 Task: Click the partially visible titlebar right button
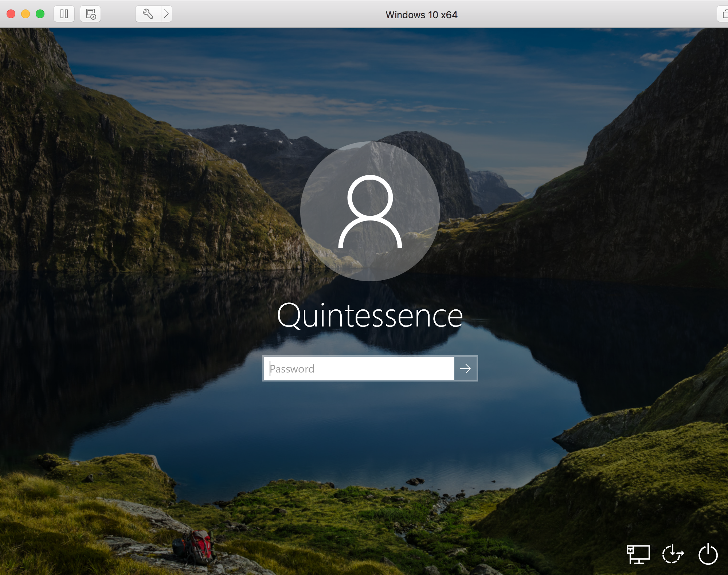723,14
